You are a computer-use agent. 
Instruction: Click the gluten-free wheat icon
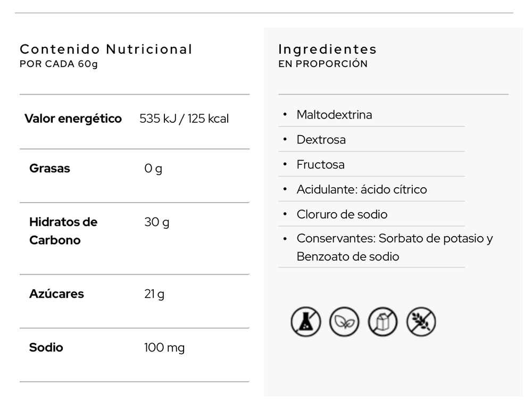(421, 322)
